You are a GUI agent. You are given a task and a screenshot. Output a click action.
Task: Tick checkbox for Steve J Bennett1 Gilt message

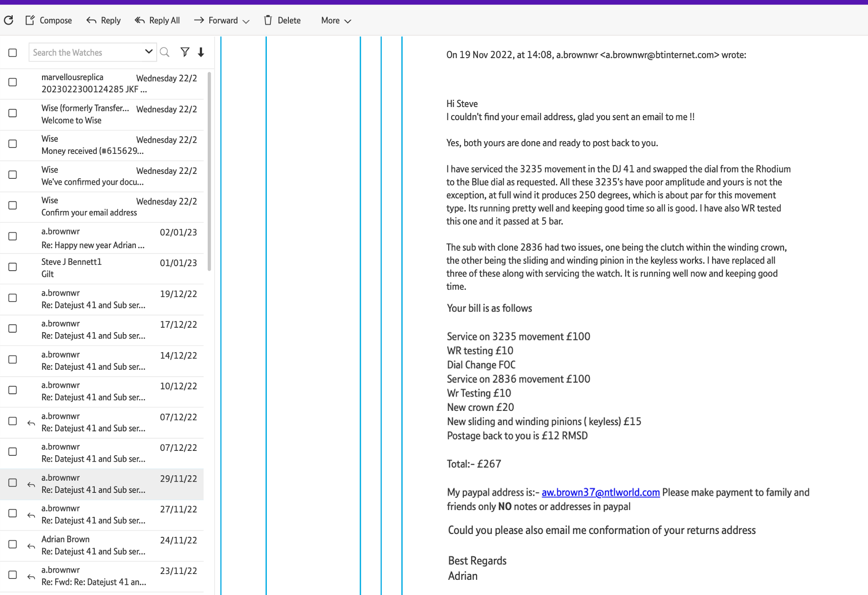click(x=13, y=267)
